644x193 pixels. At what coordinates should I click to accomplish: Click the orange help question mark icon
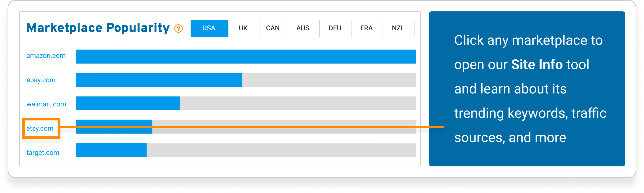pyautogui.click(x=178, y=28)
